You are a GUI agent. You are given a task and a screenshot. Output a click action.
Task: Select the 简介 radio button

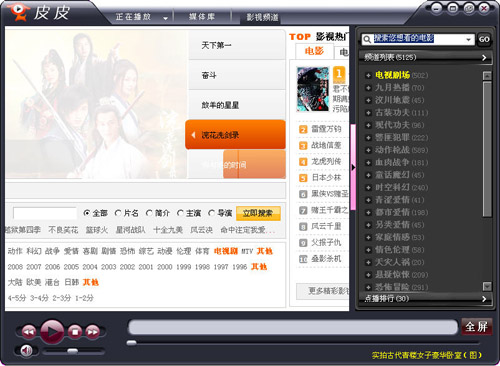point(149,213)
